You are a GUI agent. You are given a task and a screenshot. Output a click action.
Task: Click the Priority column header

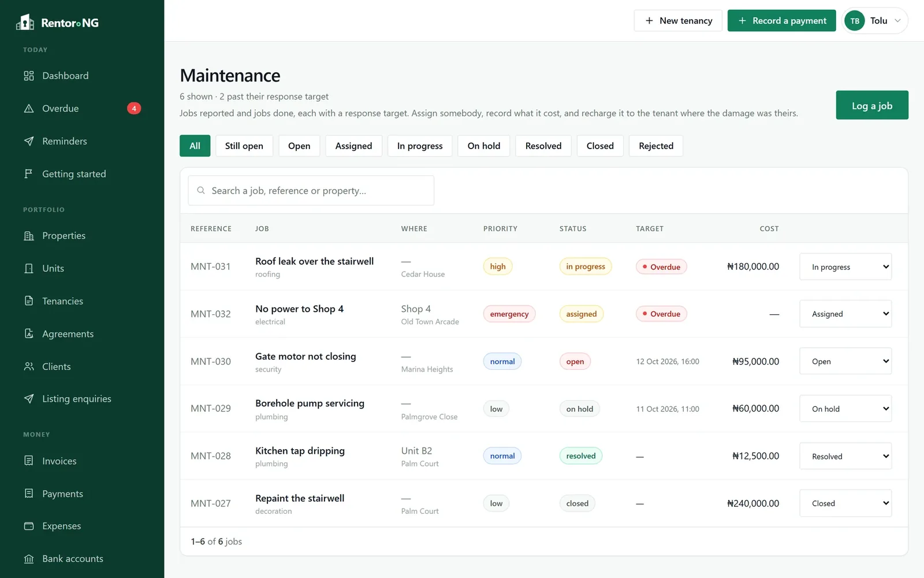coord(500,229)
